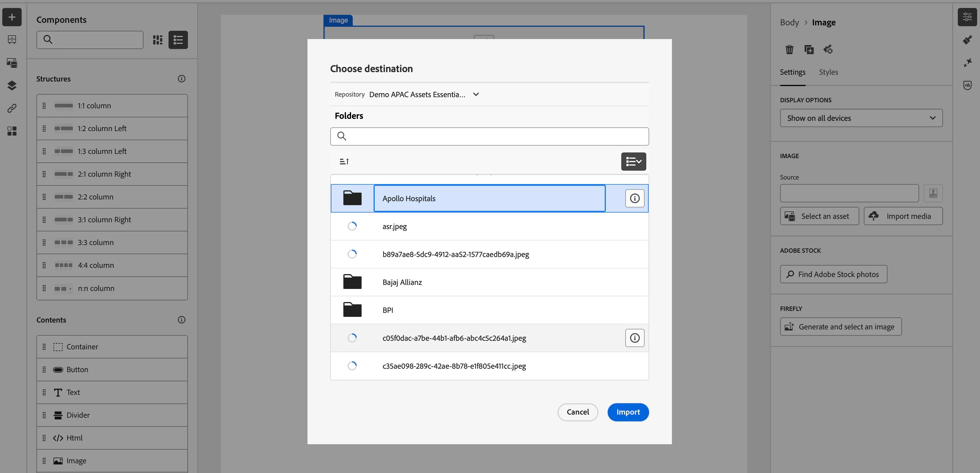The image size is (980, 473).
Task: Open the asset picker icon in left rail
Action: [12, 62]
